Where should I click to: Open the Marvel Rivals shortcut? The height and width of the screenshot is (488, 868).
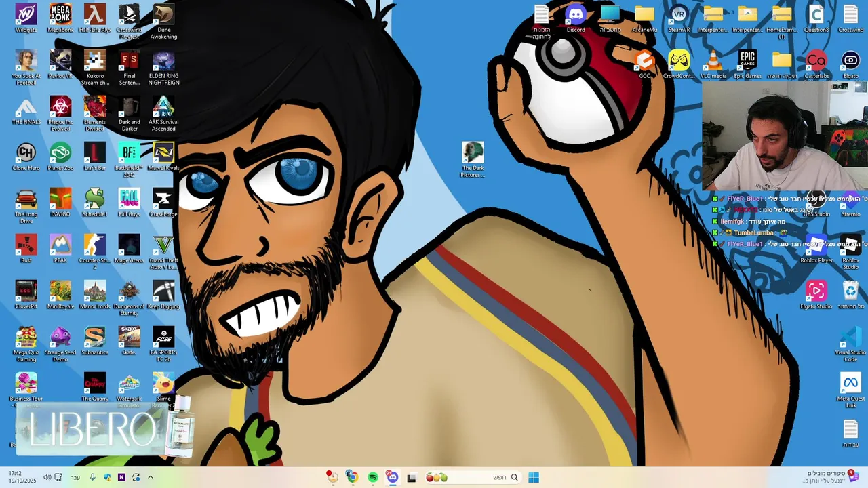tap(163, 157)
